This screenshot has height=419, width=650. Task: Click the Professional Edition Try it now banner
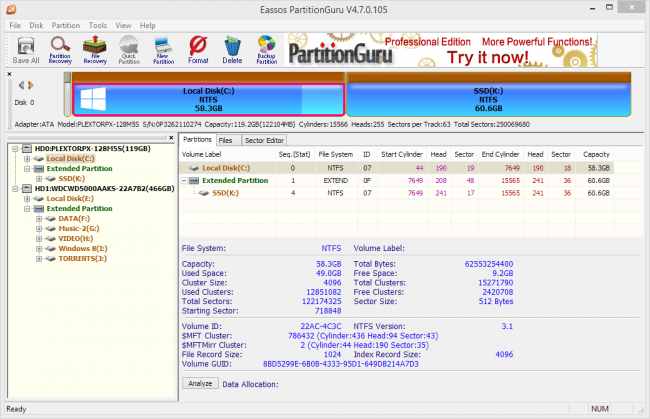[x=441, y=51]
